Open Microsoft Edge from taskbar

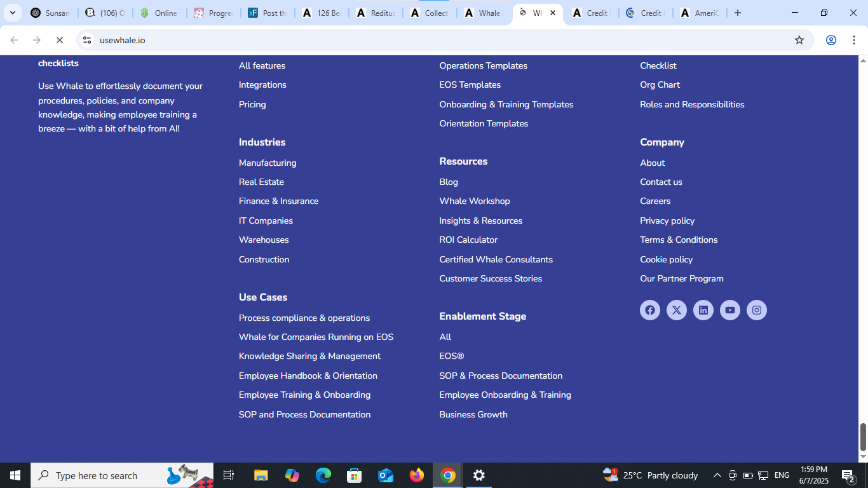(x=323, y=475)
